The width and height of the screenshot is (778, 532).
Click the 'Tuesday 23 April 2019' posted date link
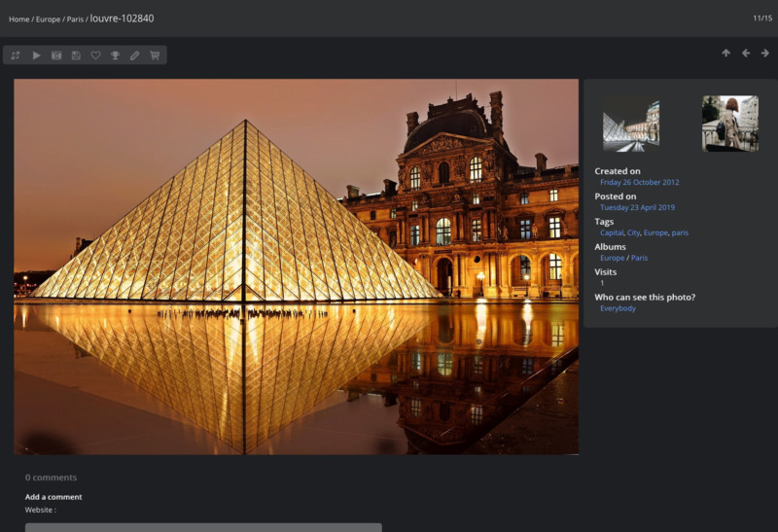click(x=637, y=207)
